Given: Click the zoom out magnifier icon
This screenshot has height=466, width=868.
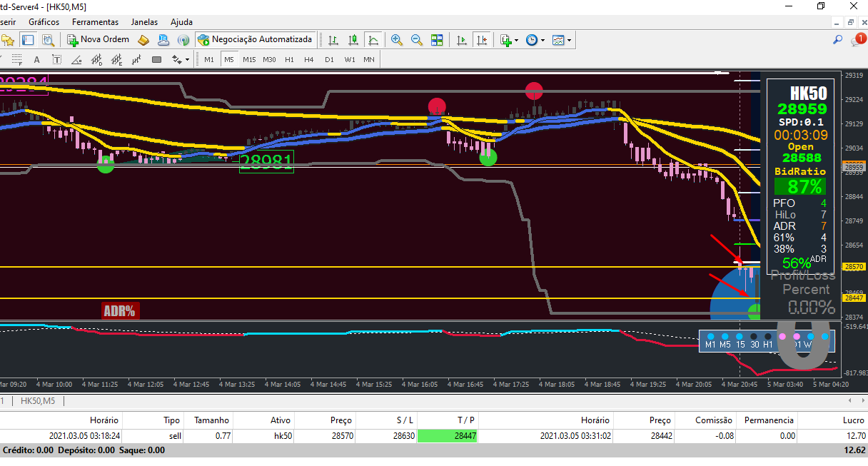Looking at the screenshot, I should [416, 40].
